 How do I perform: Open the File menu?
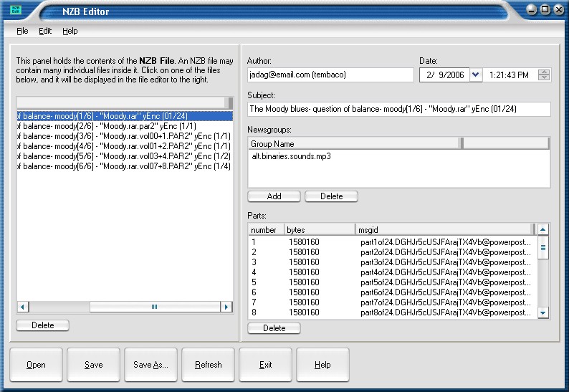(22, 31)
